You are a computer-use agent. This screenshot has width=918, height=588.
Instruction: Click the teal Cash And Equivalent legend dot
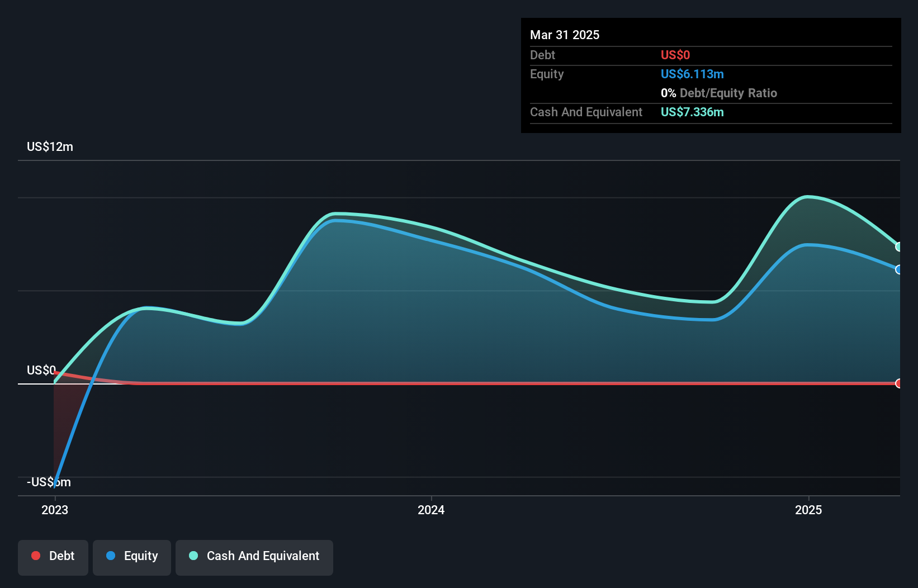coord(193,556)
